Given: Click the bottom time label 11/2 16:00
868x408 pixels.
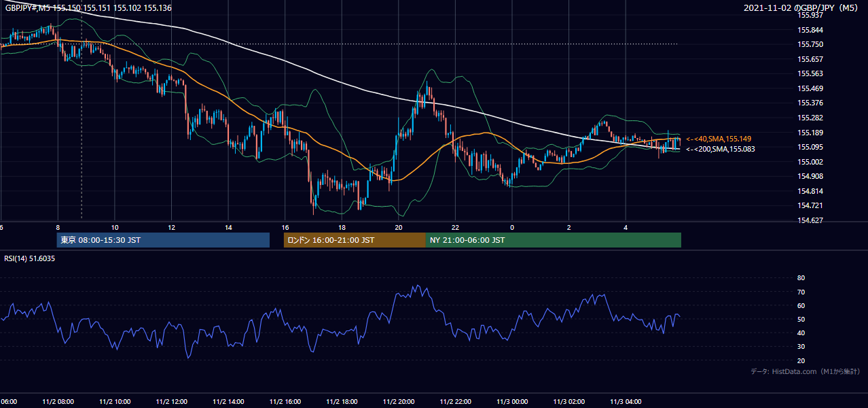Looking at the screenshot, I should [x=285, y=401].
